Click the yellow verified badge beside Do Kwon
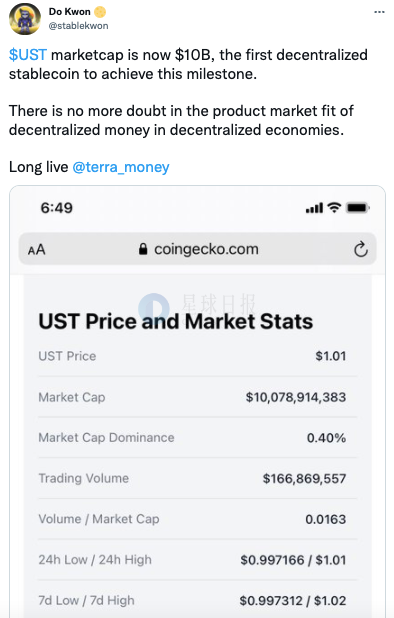394x618 pixels. tap(100, 12)
